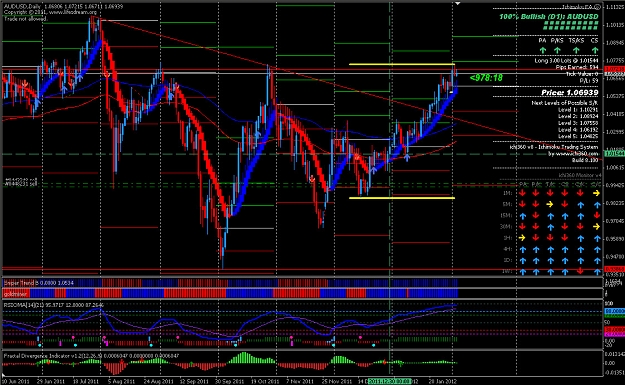The width and height of the screenshot is (625, 385).
Task: Click 'Long 3.00 Lots @ 1.01544' position text
Action: coord(566,61)
